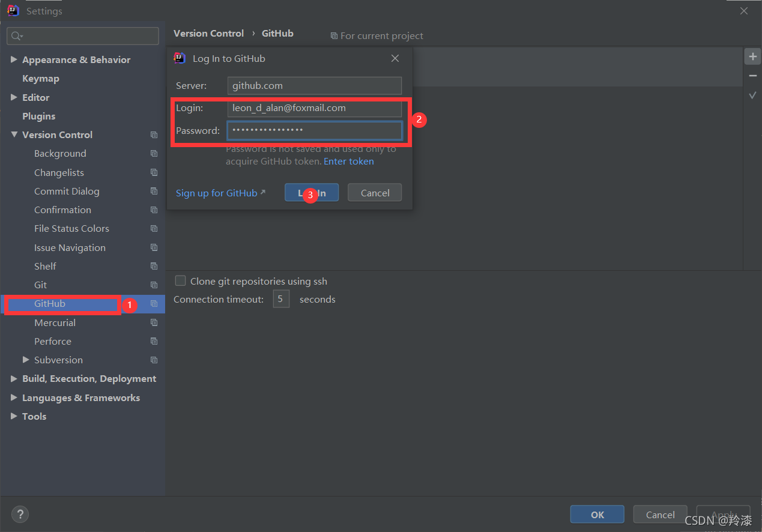The height and width of the screenshot is (532, 762).
Task: Open the Keymap settings page
Action: tap(41, 79)
